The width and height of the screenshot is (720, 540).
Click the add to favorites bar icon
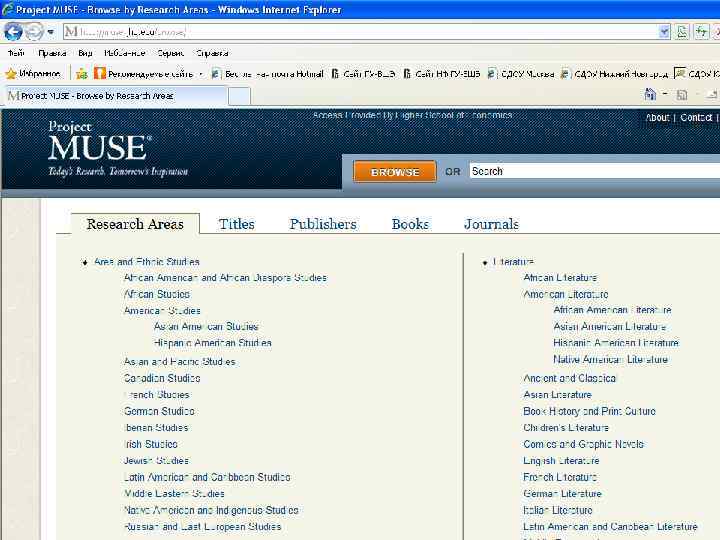pos(81,73)
